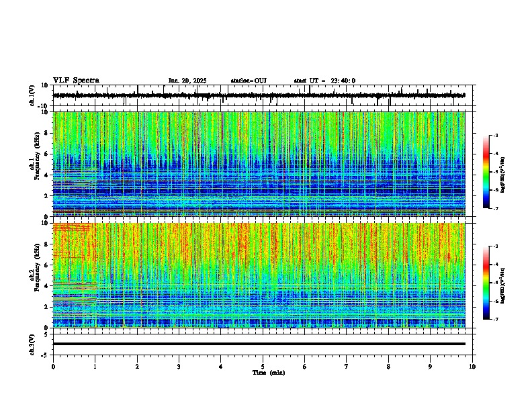Click the "start UT = 23:40:0" header text
This screenshot has width=532, height=411.
point(324,81)
